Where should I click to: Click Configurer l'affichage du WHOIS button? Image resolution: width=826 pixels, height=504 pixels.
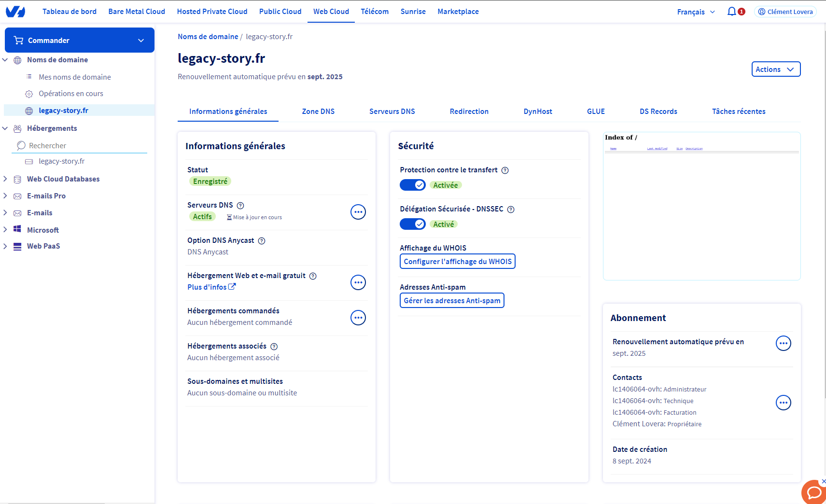[x=457, y=261]
